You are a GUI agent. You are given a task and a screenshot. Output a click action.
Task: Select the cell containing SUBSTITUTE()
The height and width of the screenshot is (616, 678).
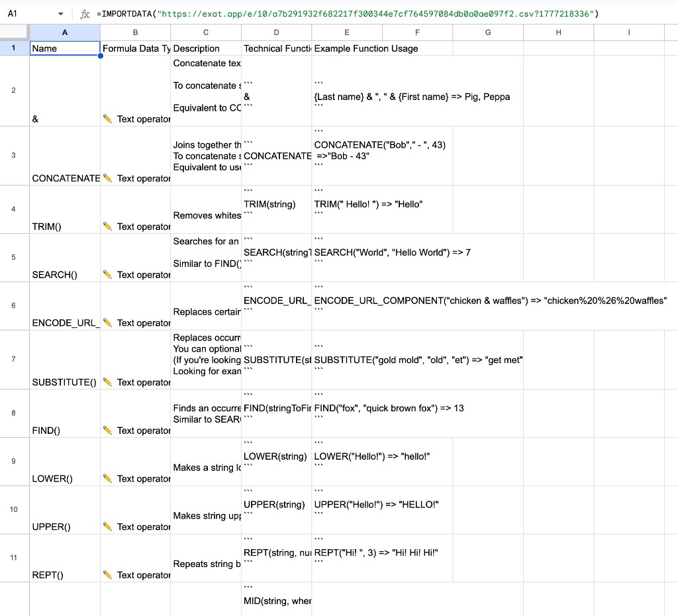click(64, 360)
